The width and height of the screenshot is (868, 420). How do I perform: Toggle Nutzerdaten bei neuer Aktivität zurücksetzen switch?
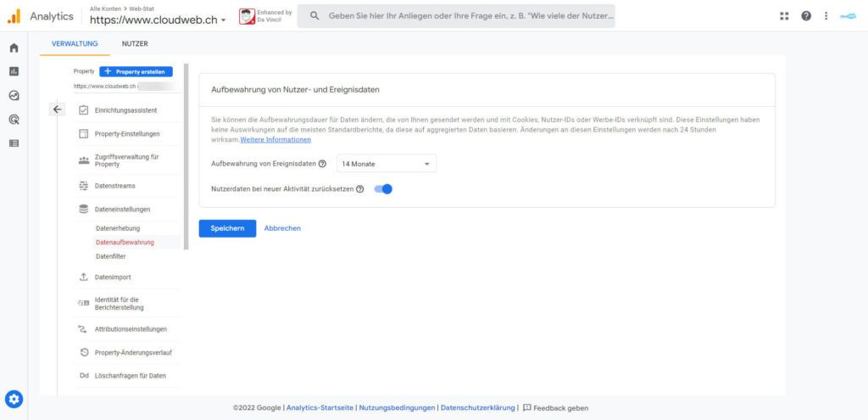tap(383, 189)
